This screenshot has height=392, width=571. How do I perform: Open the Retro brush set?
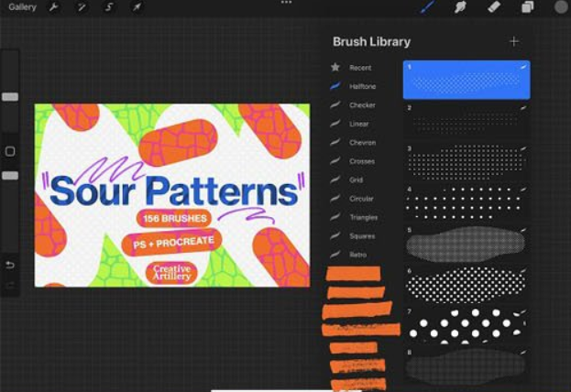[x=357, y=255]
